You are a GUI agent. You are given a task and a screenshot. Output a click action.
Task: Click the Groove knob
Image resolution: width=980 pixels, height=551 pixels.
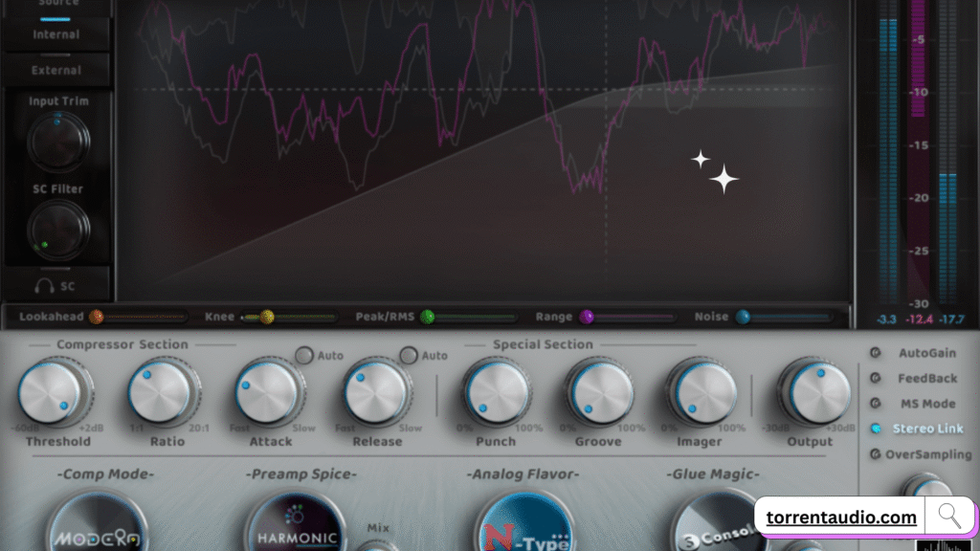pos(598,392)
